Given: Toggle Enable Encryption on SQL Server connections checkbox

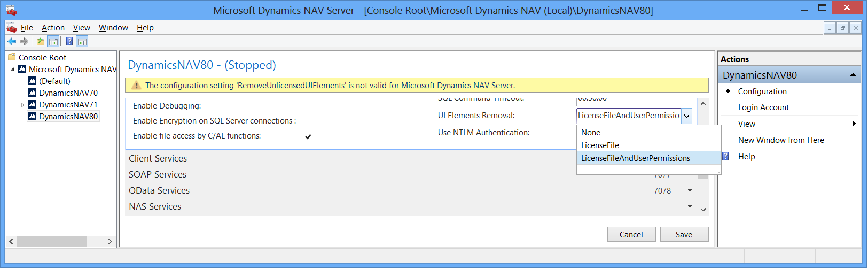Looking at the screenshot, I should (308, 122).
